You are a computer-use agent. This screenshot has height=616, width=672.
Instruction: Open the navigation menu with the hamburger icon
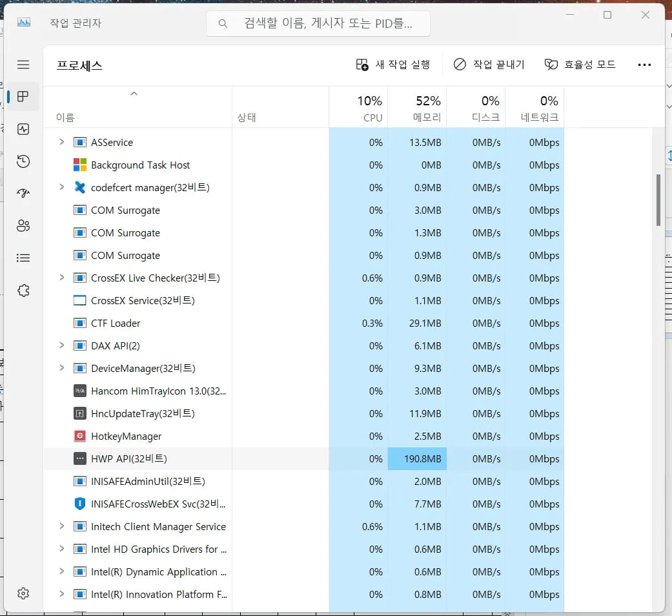23,65
